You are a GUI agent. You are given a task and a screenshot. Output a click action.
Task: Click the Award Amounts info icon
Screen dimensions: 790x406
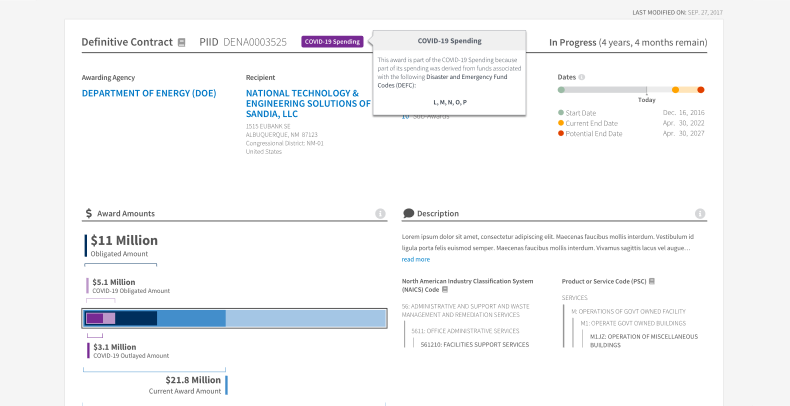pos(380,214)
